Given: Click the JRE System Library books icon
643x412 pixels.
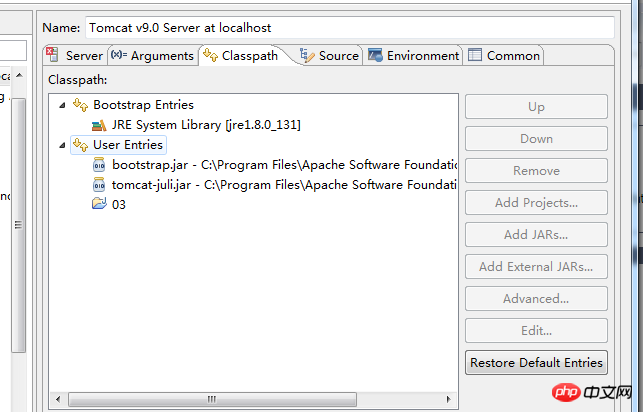Looking at the screenshot, I should pos(99,125).
